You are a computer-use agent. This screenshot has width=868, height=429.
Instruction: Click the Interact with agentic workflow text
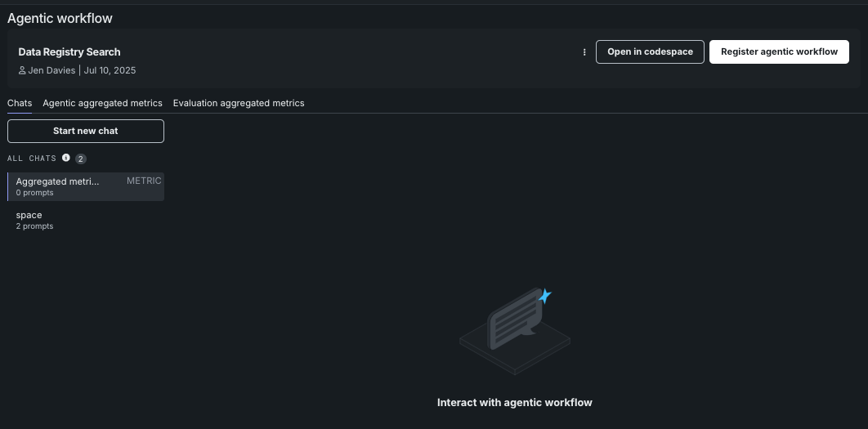tap(514, 402)
